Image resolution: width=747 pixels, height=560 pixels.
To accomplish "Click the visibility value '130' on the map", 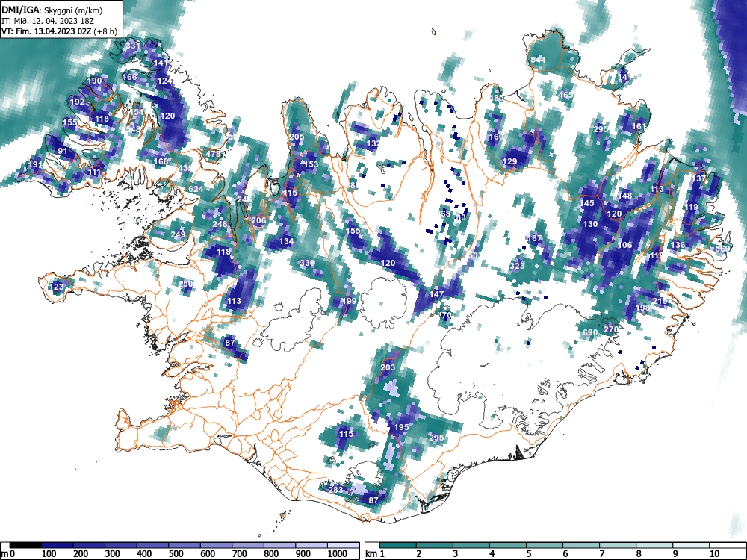I will pyautogui.click(x=590, y=224).
